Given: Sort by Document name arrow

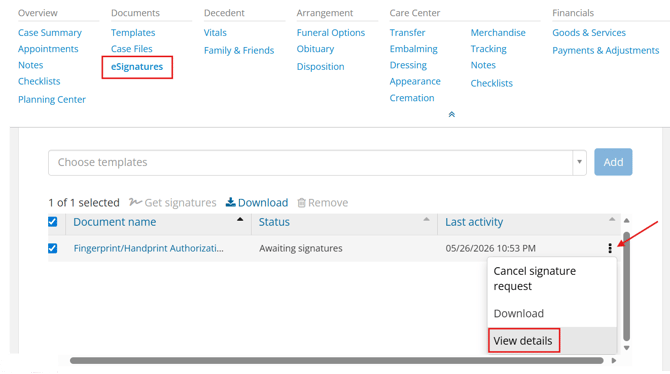Looking at the screenshot, I should 240,219.
